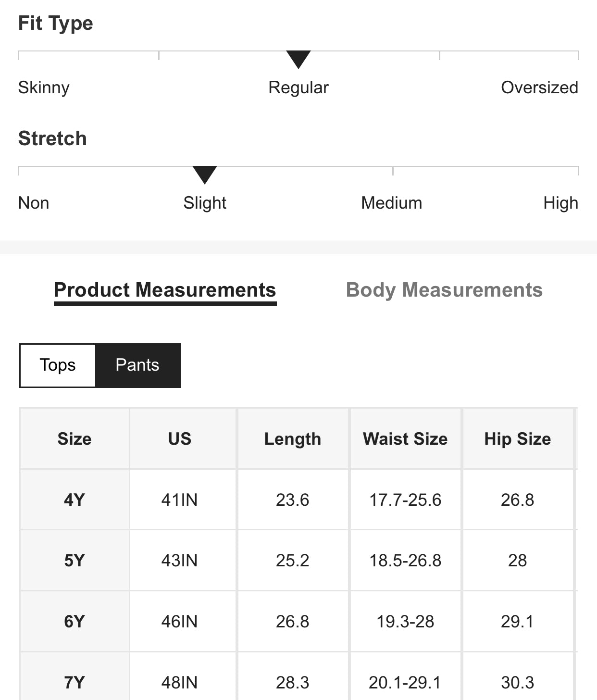
Task: Select the Product Measurements tab
Action: 165,290
